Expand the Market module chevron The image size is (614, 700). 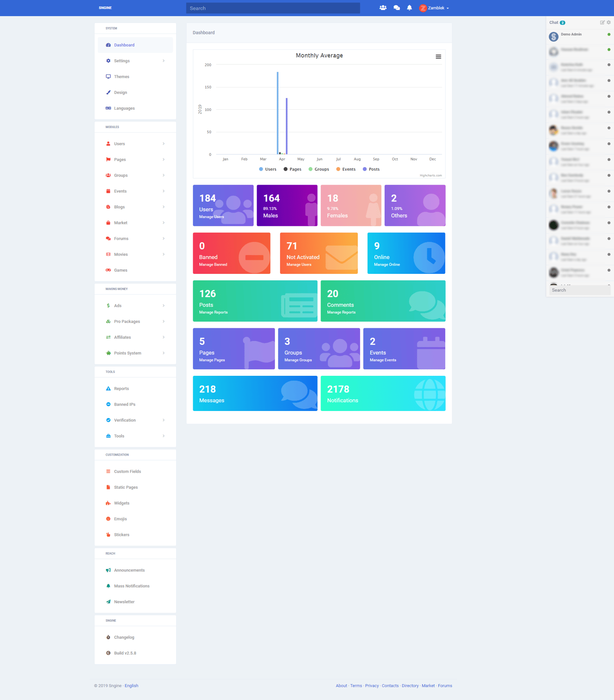[164, 223]
